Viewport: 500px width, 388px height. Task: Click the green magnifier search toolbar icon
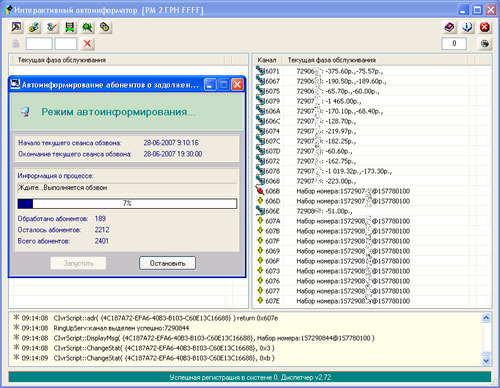pos(87,27)
